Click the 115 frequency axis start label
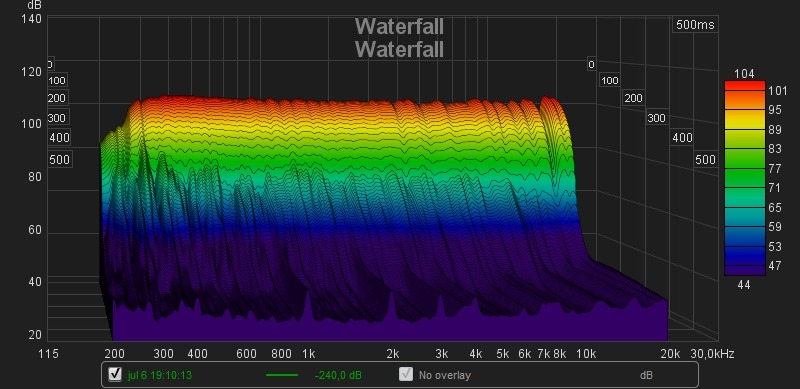The image size is (800, 389). click(x=48, y=354)
